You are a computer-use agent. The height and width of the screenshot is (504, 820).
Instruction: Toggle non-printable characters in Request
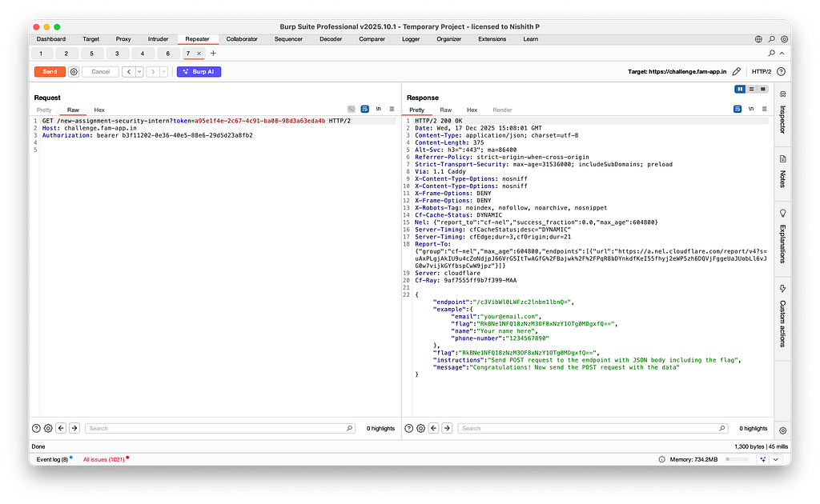(378, 109)
